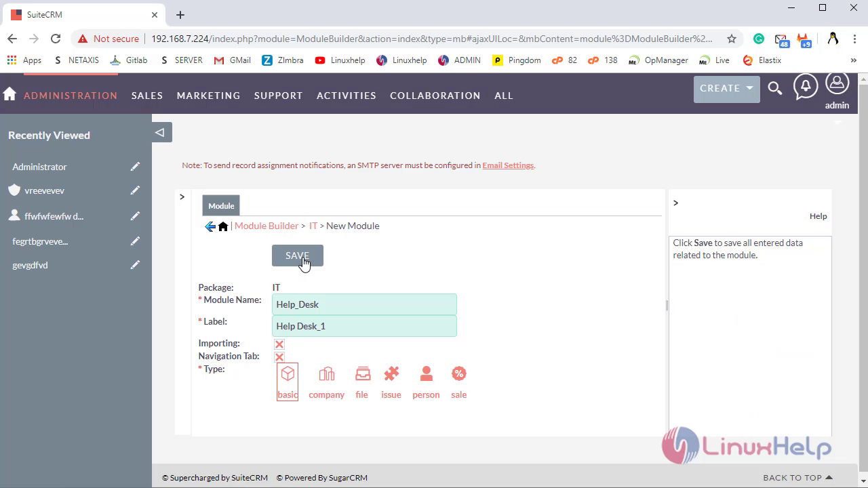The image size is (868, 488).
Task: Open the Grammarly extension icon
Action: 759,39
